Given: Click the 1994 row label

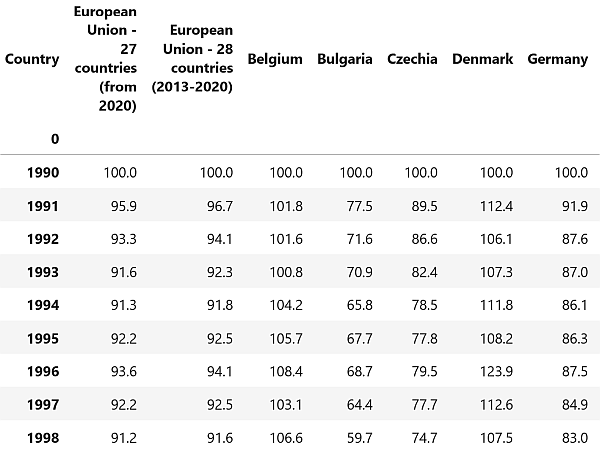Looking at the screenshot, I should pos(43,305).
